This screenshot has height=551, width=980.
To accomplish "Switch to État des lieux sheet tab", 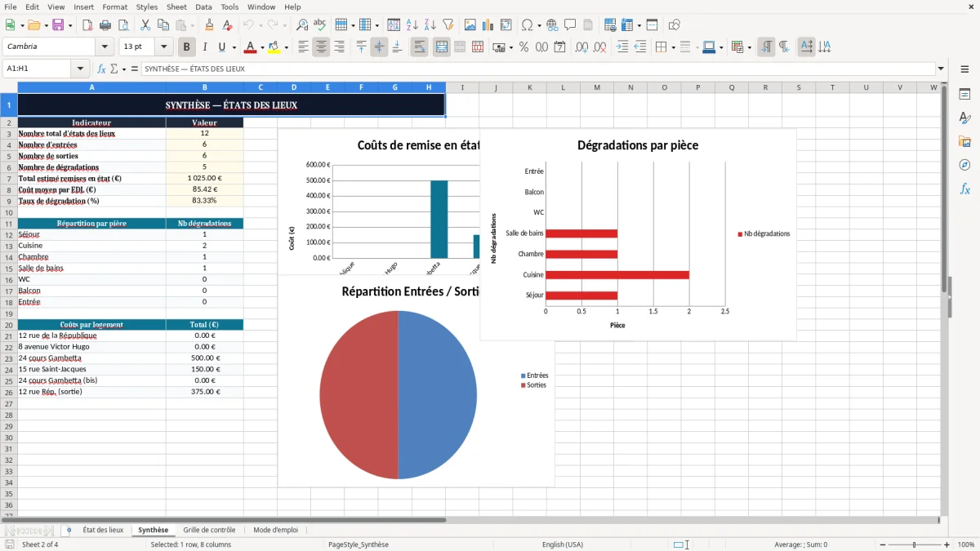I will tap(103, 530).
